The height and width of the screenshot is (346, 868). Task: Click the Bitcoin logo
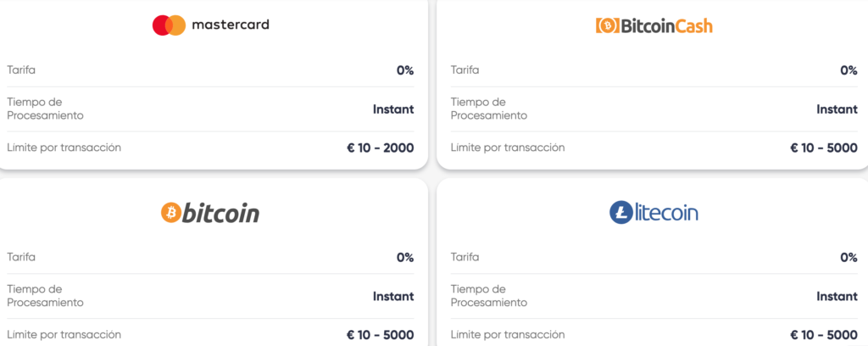tap(210, 212)
